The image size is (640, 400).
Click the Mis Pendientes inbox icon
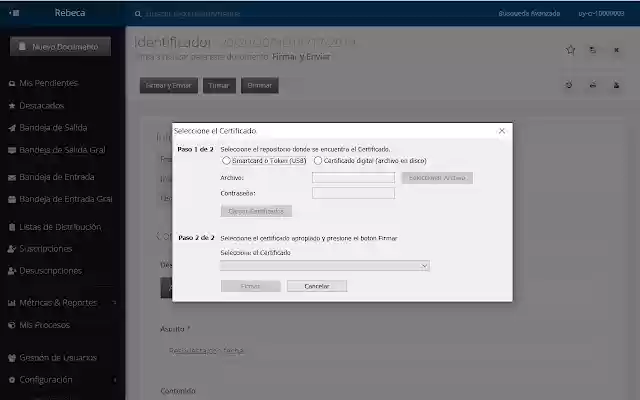[x=12, y=83]
